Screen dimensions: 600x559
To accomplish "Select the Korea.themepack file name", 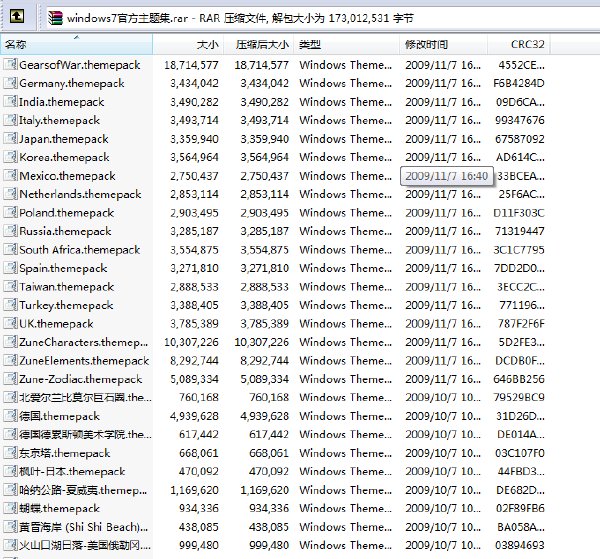I will pyautogui.click(x=64, y=157).
